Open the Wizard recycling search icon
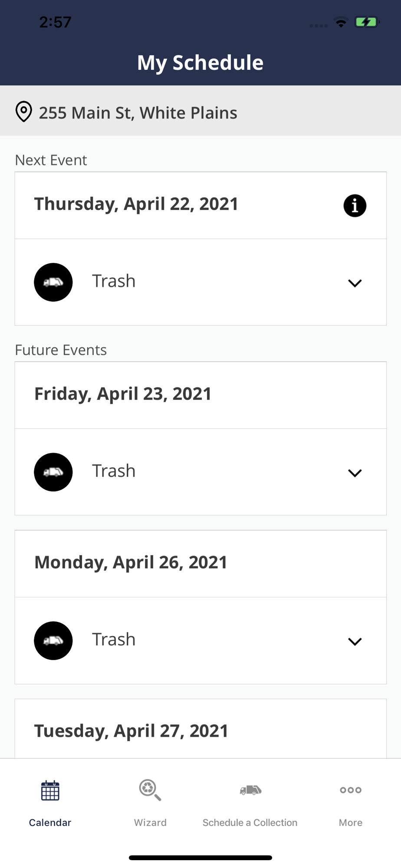The width and height of the screenshot is (401, 868). (150, 790)
